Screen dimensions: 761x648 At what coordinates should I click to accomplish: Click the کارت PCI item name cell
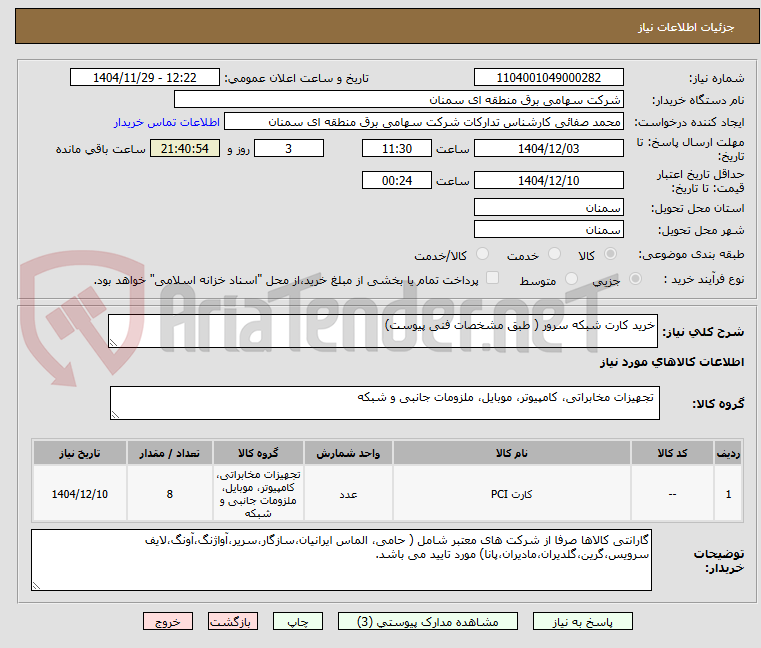pyautogui.click(x=512, y=494)
